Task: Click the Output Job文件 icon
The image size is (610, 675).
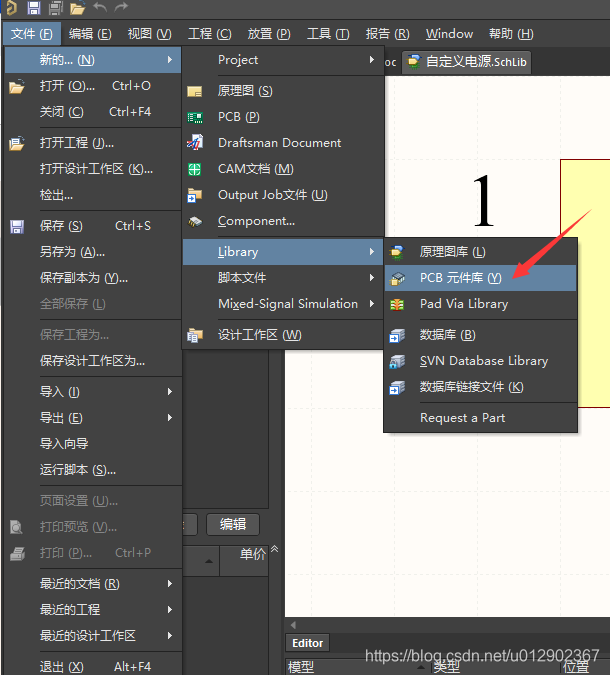Action: 195,195
